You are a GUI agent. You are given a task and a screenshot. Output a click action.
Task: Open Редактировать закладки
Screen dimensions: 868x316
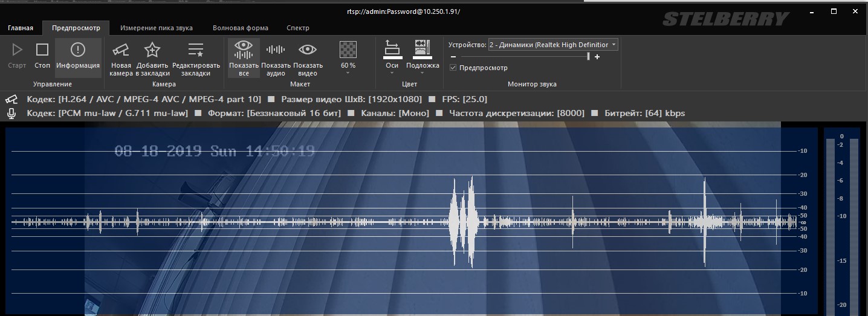[x=196, y=59]
